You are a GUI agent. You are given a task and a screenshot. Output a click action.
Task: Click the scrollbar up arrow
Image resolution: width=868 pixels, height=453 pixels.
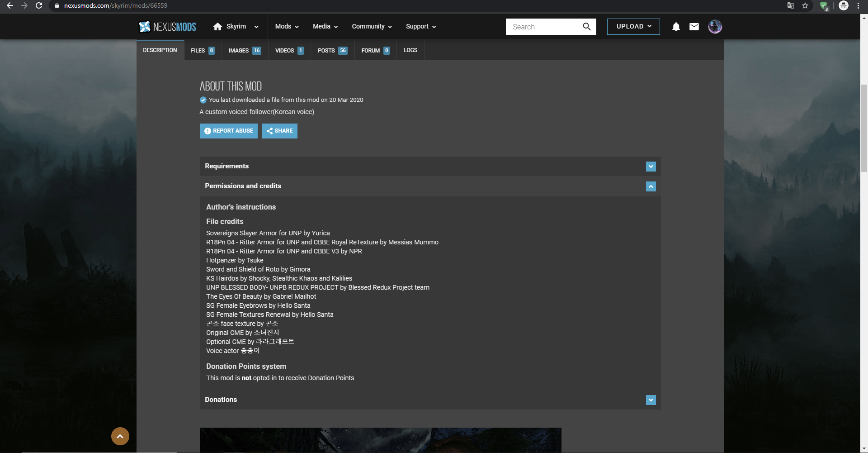click(x=864, y=18)
